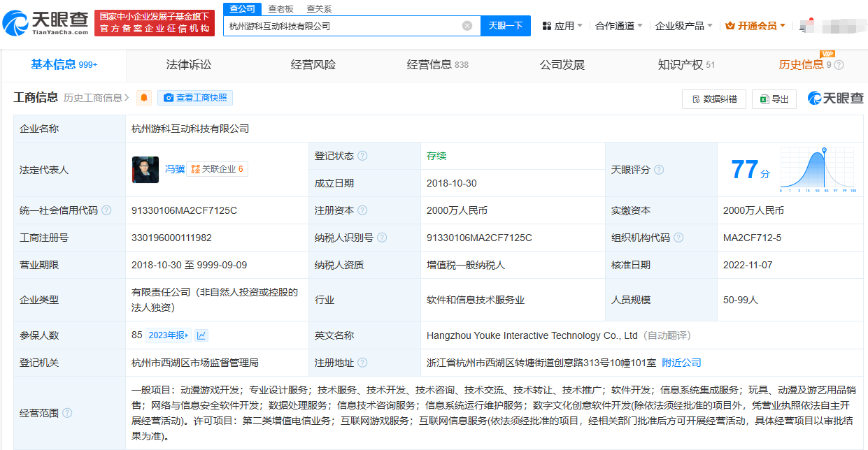The width and height of the screenshot is (868, 450).
Task: Click the 77分 score value
Action: point(750,170)
